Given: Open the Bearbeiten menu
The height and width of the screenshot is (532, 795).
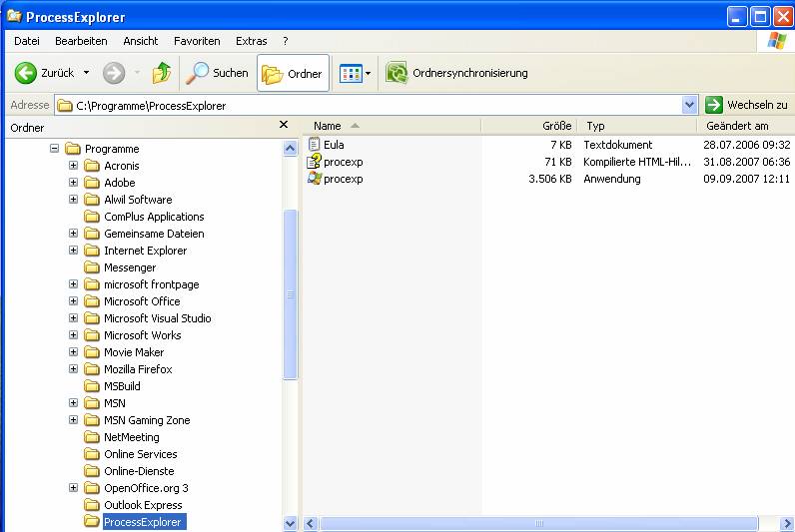Looking at the screenshot, I should tap(81, 41).
